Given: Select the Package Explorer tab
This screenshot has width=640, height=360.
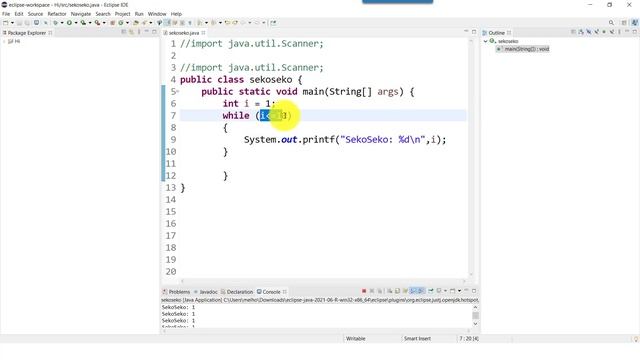Looking at the screenshot, I should 27,33.
